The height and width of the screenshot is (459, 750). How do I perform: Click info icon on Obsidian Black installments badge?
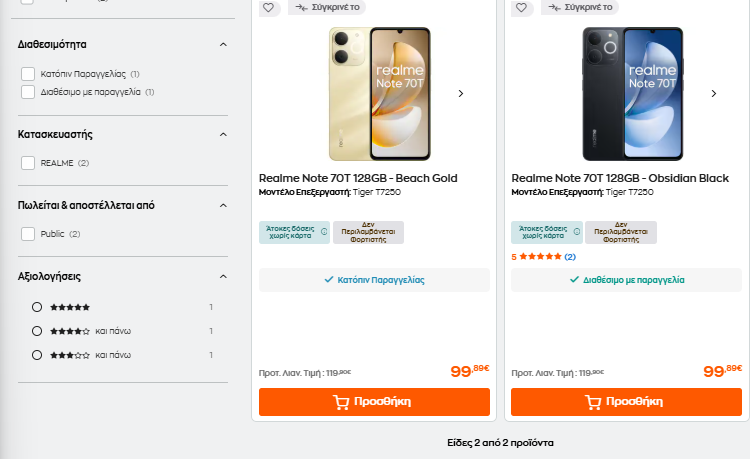tap(576, 232)
